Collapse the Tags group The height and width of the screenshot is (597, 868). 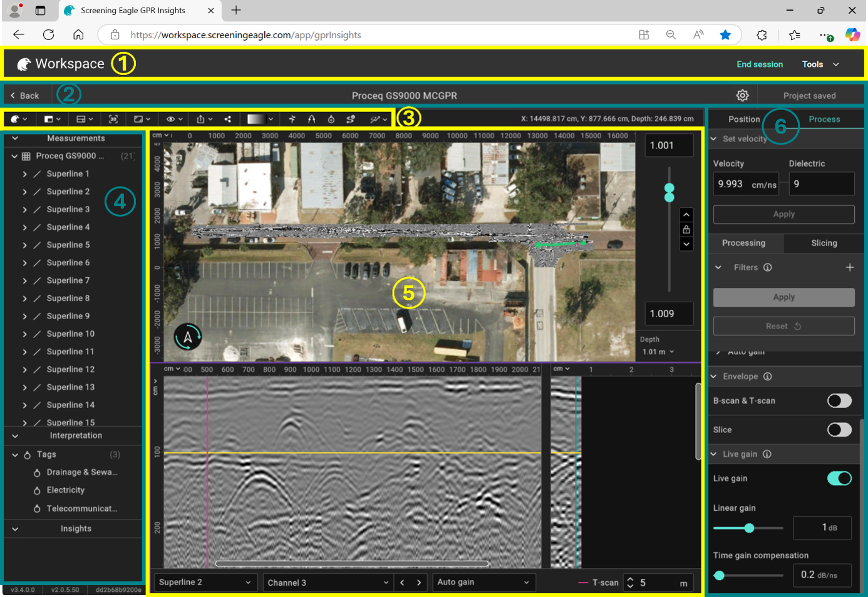point(15,454)
